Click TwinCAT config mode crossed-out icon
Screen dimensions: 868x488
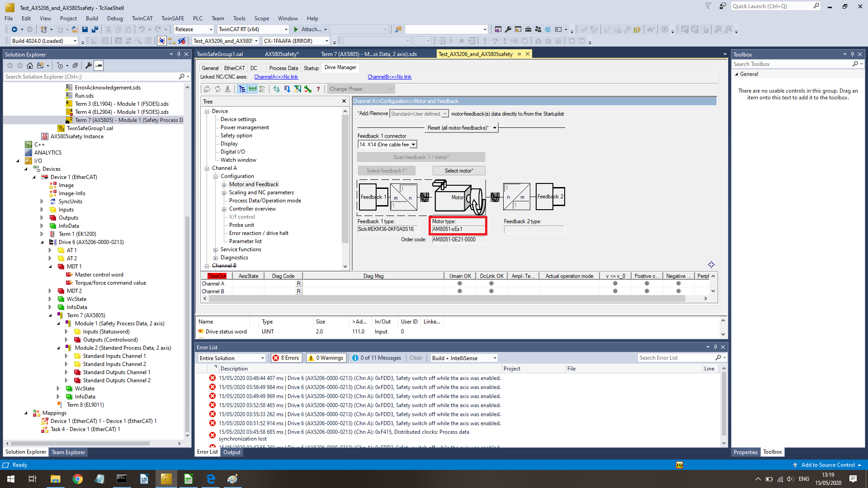point(182,41)
